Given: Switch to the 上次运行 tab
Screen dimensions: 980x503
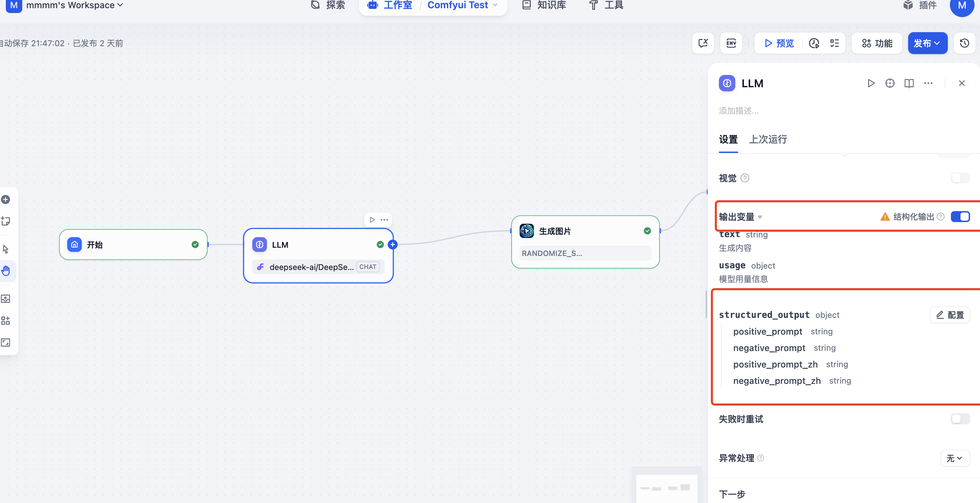Looking at the screenshot, I should 768,139.
